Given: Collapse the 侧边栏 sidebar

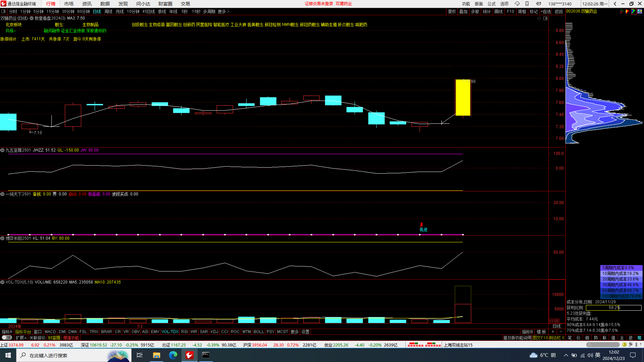Looking at the screenshot, I should [x=556, y=338].
